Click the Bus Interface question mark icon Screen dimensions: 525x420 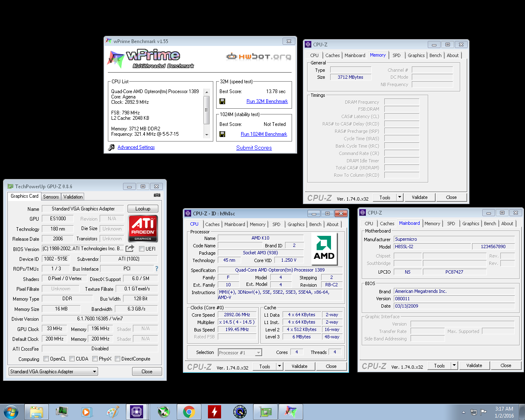pyautogui.click(x=156, y=269)
